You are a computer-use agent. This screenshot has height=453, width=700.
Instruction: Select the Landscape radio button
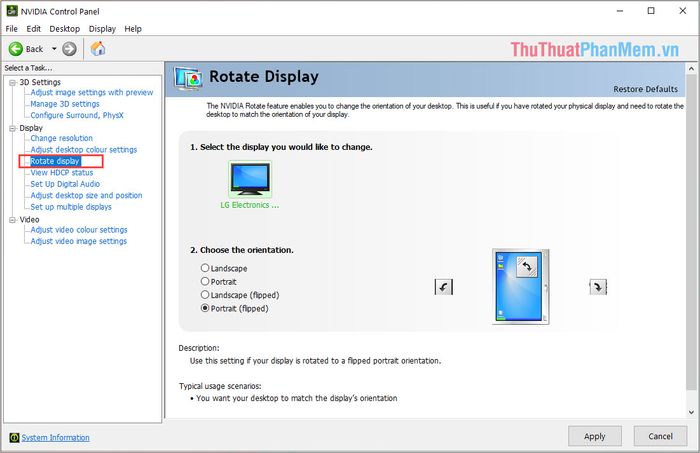click(x=204, y=268)
